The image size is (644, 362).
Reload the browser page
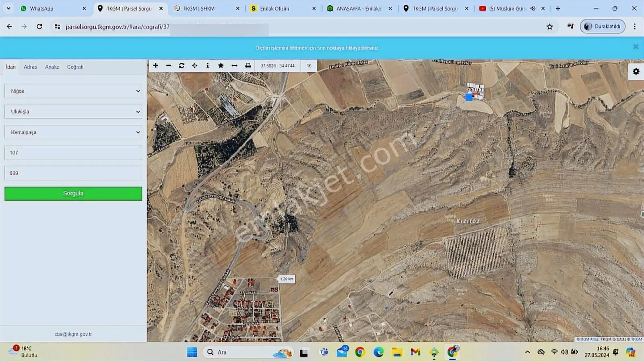tap(39, 27)
